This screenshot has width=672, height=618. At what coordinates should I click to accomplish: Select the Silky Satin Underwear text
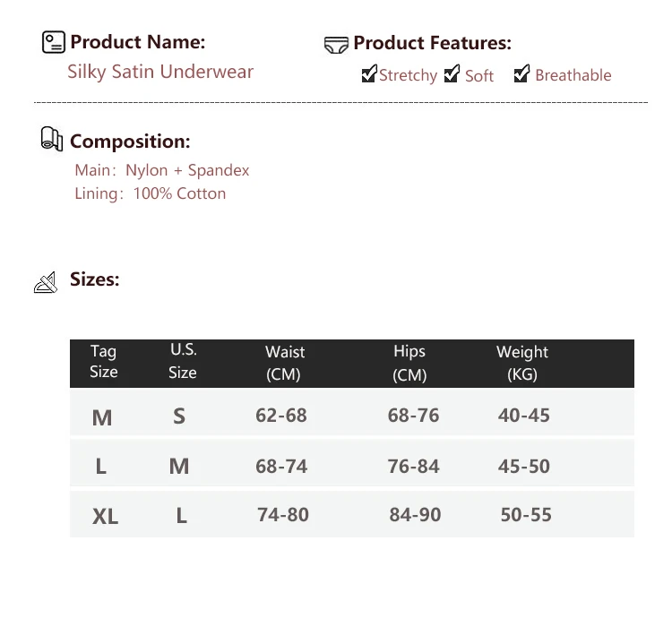click(160, 72)
